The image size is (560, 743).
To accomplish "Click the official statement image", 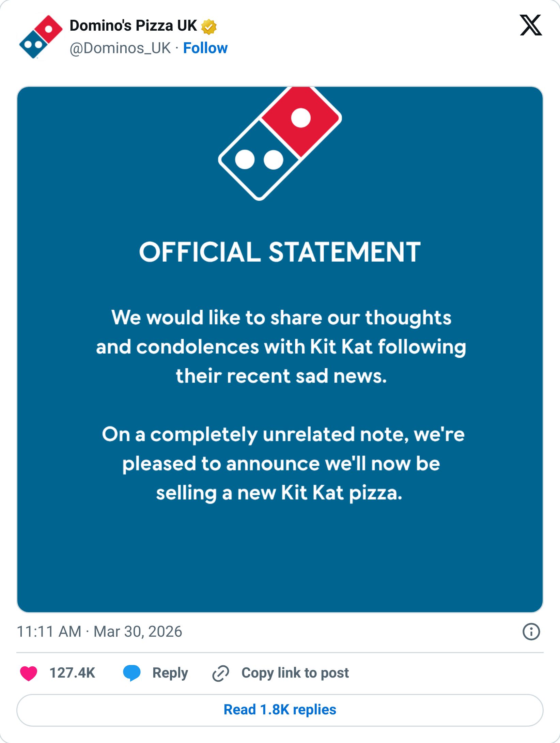I will coord(280,347).
